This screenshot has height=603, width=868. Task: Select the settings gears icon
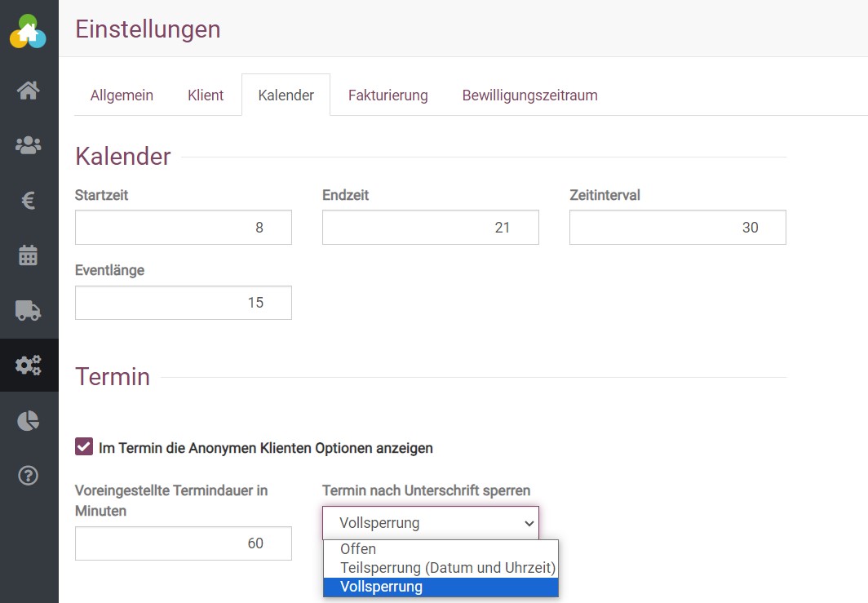(29, 365)
